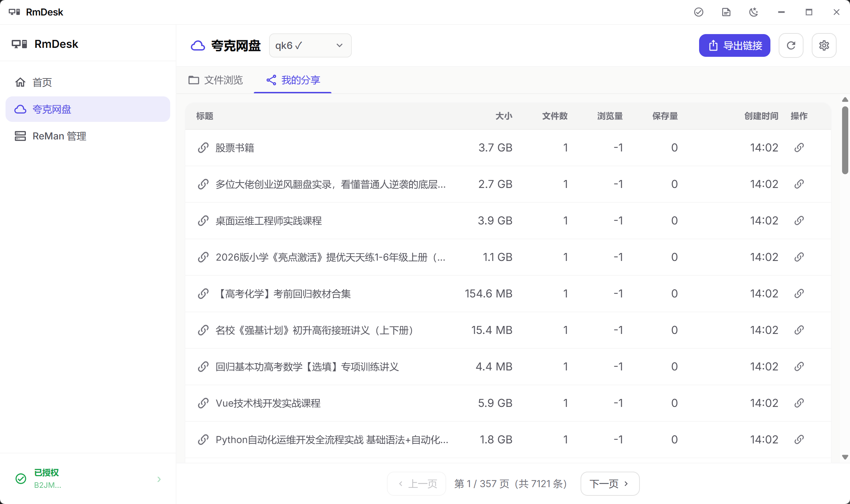This screenshot has width=850, height=504.
Task: Click the 浏览量 column header
Action: [610, 116]
